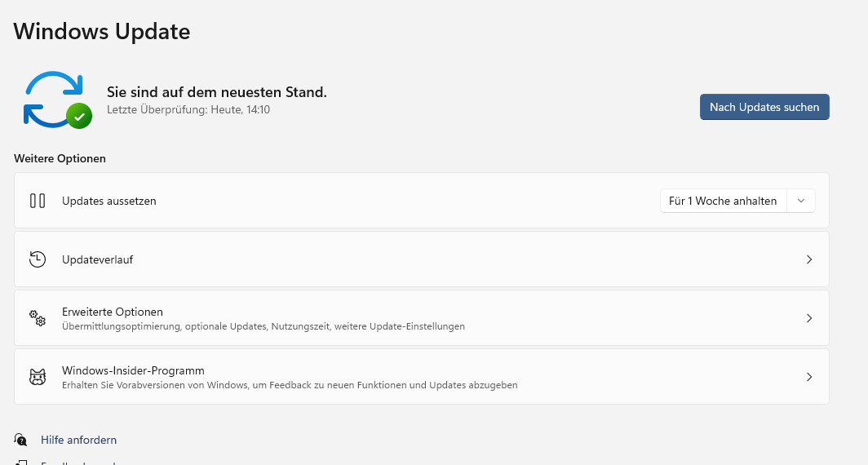The width and height of the screenshot is (868, 465).
Task: Click the pause icon beside Updates aussetzen
Action: [38, 201]
